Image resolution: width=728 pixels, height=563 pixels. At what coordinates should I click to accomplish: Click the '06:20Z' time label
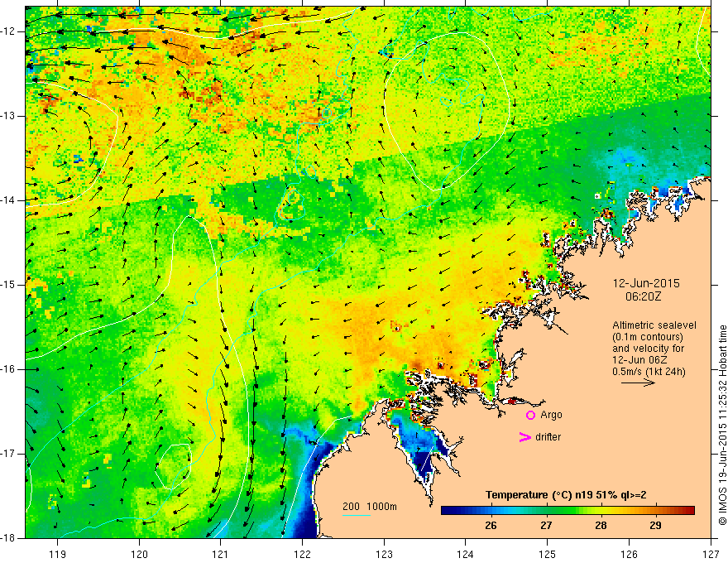643,296
